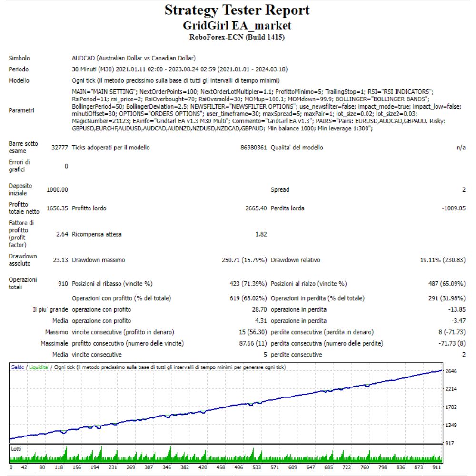The width and height of the screenshot is (476, 476).
Task: Click the Lotti label in volume panel
Action: click(16, 449)
